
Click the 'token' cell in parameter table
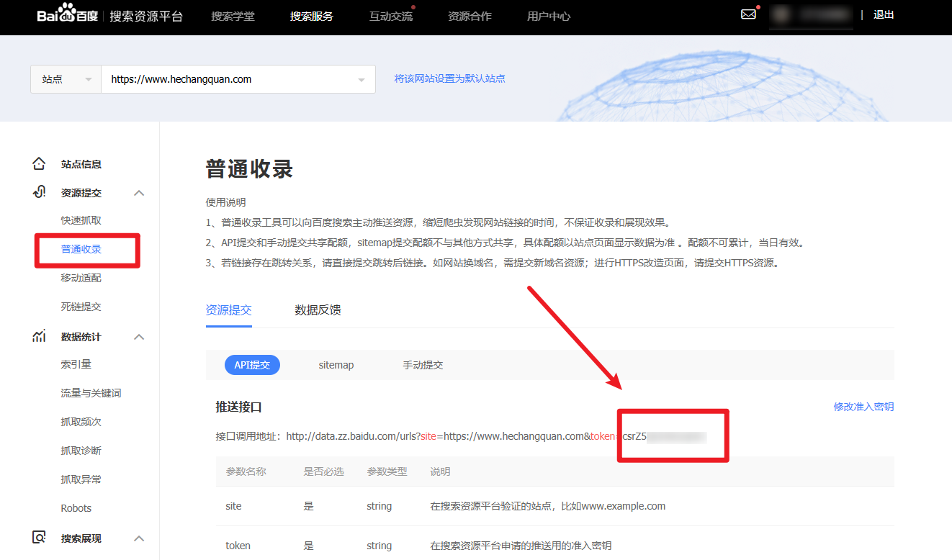[238, 546]
